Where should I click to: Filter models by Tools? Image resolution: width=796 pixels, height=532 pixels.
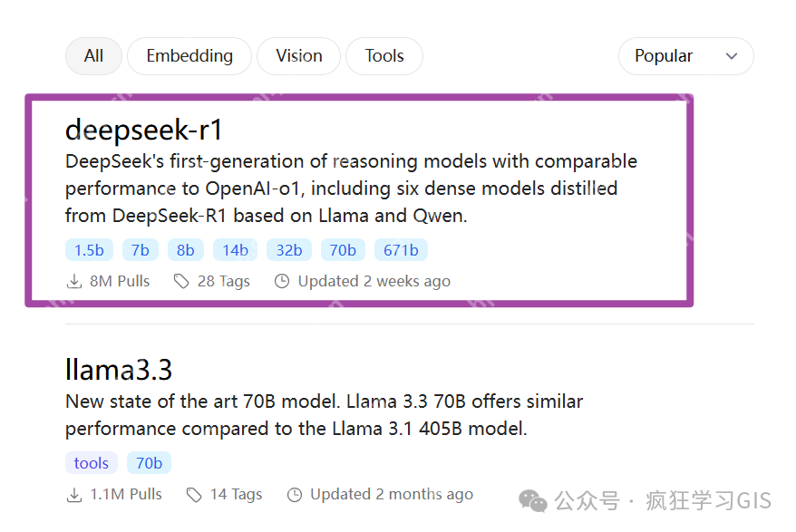click(x=384, y=56)
